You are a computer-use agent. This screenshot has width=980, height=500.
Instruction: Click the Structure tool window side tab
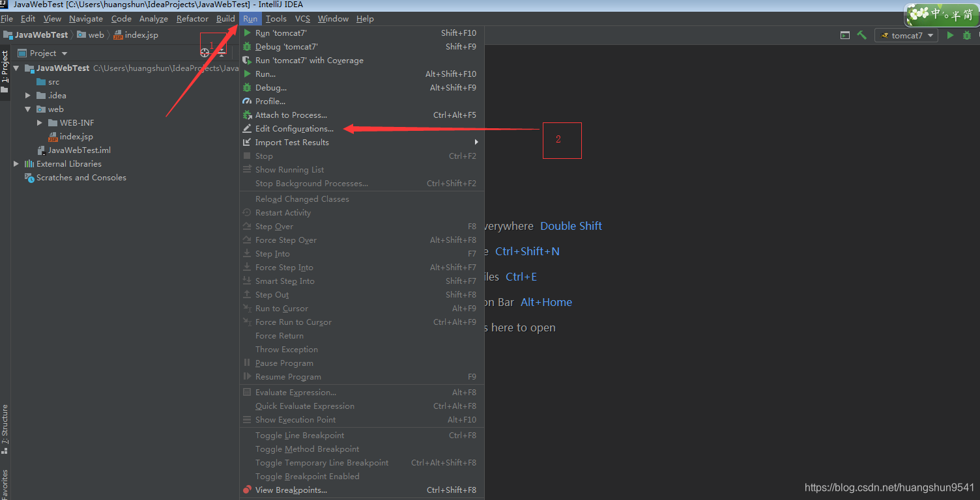(x=5, y=428)
